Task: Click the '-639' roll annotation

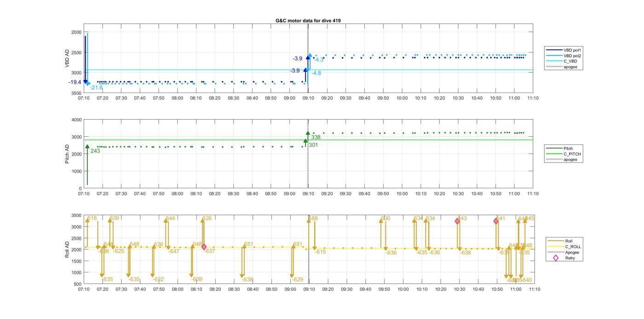Action: (x=197, y=279)
